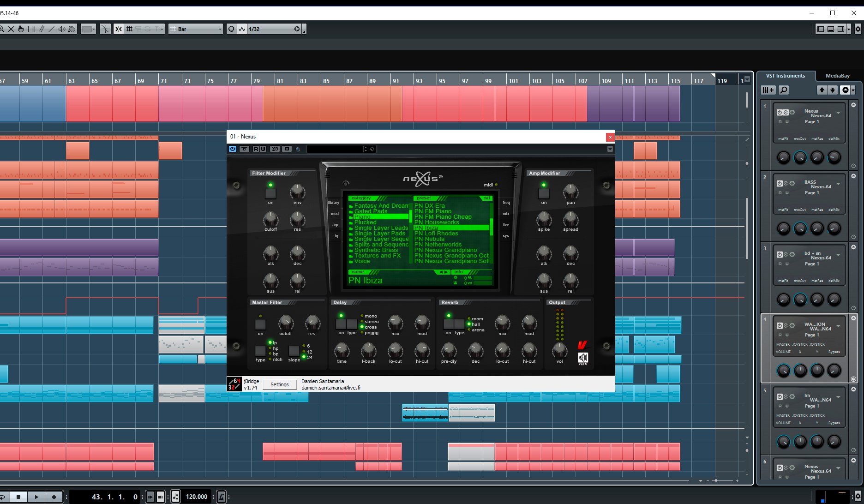864x504 pixels.
Task: Open the Nexus arp tab
Action: click(335, 225)
